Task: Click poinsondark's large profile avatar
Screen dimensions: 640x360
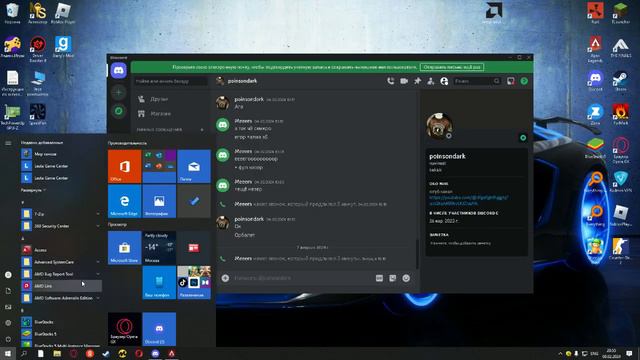Action: pos(439,126)
